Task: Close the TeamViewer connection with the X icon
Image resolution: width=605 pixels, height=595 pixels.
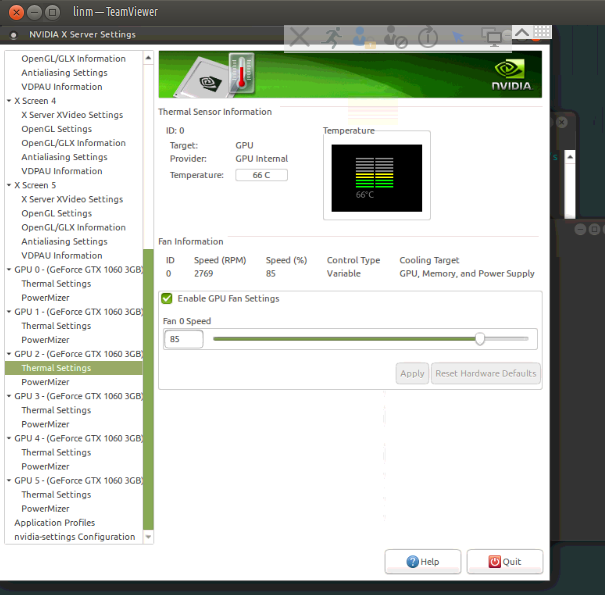Action: 299,37
